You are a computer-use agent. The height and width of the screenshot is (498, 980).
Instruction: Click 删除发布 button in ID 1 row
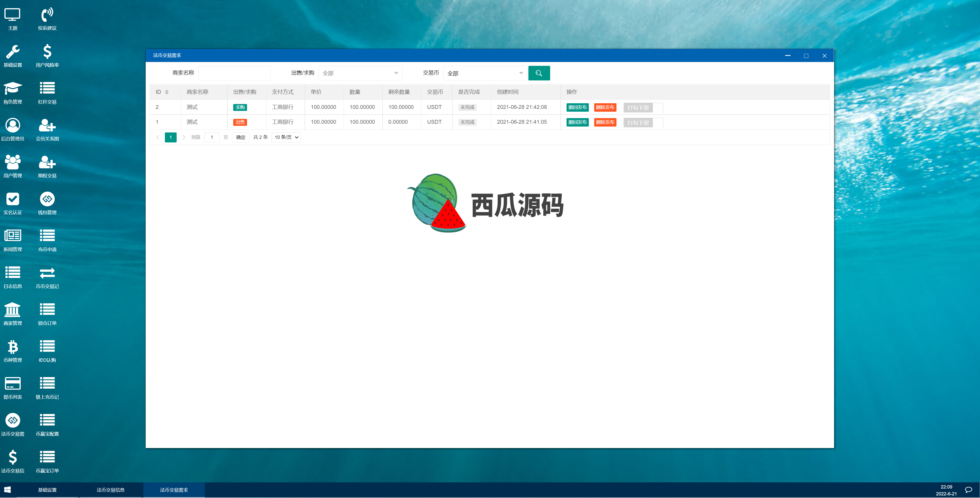coord(605,122)
